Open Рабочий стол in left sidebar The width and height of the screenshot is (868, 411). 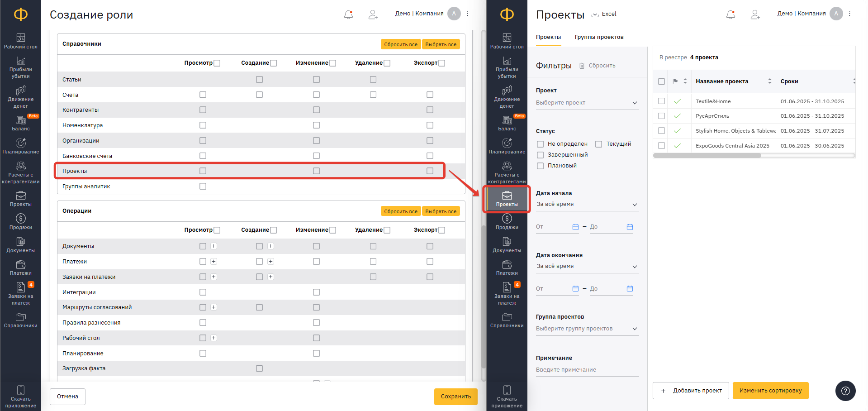click(20, 41)
